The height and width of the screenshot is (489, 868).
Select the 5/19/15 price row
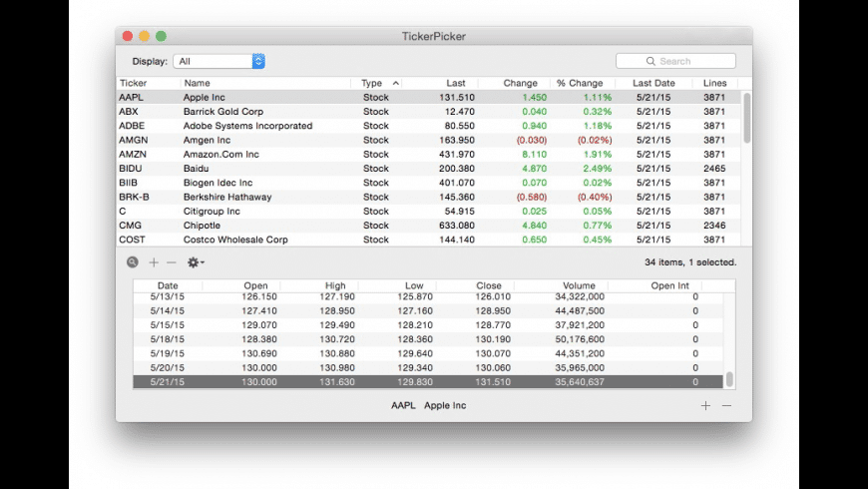428,354
